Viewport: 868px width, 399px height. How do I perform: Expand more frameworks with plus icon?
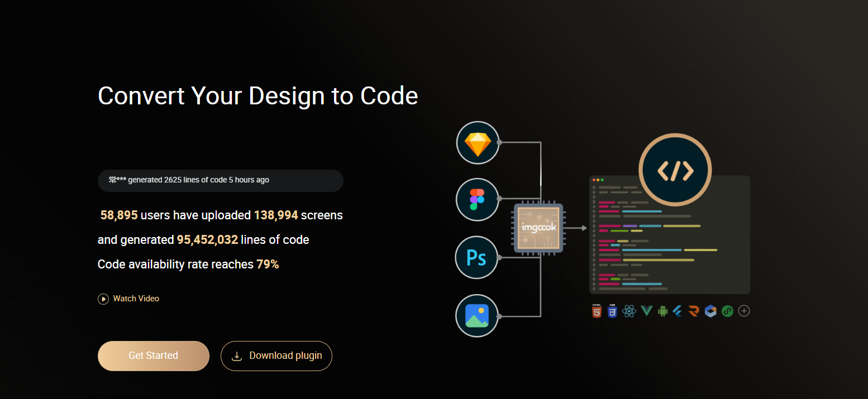point(744,311)
